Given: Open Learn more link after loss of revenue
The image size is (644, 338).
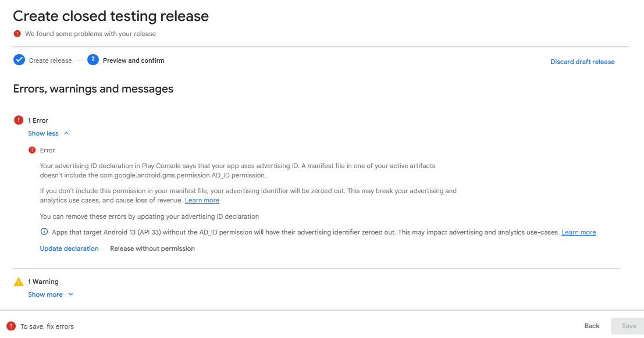Looking at the screenshot, I should pyautogui.click(x=202, y=200).
